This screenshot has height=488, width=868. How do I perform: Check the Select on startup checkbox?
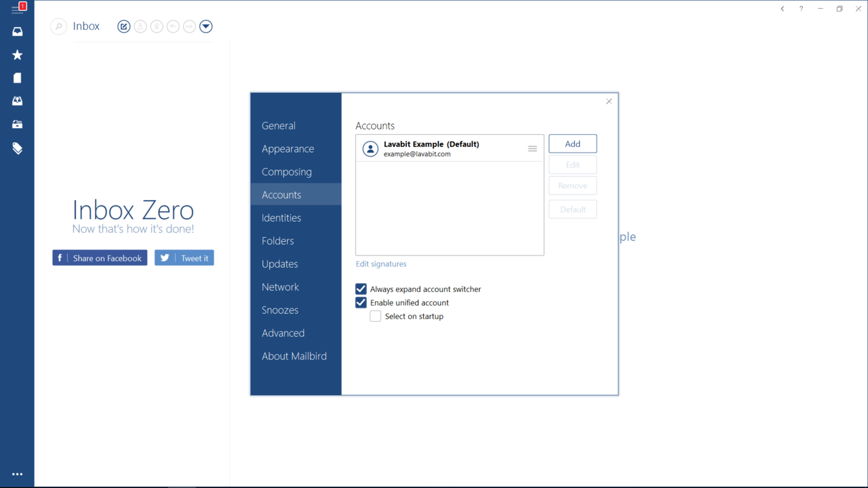[376, 316]
